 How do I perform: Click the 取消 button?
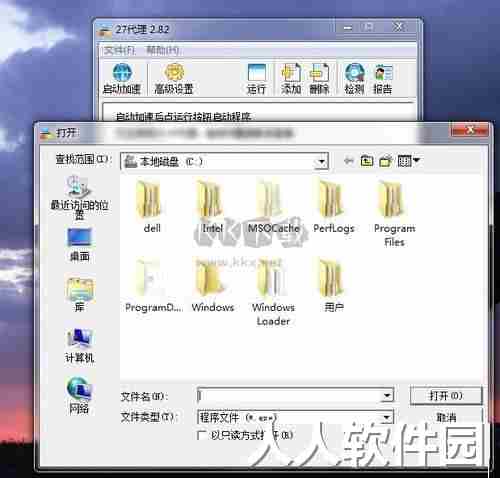(446, 417)
